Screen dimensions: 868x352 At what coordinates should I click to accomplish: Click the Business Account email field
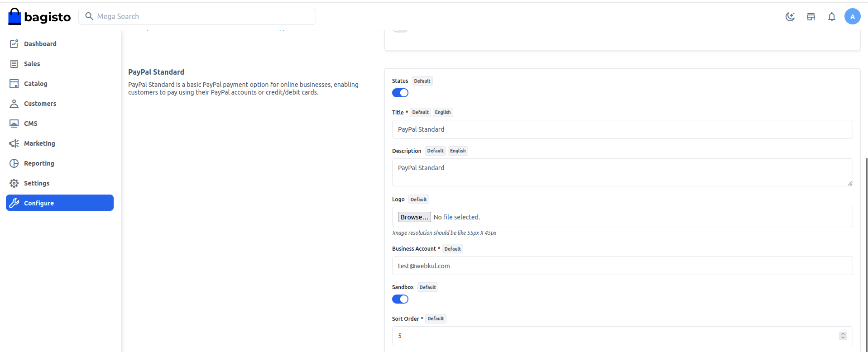pos(622,266)
